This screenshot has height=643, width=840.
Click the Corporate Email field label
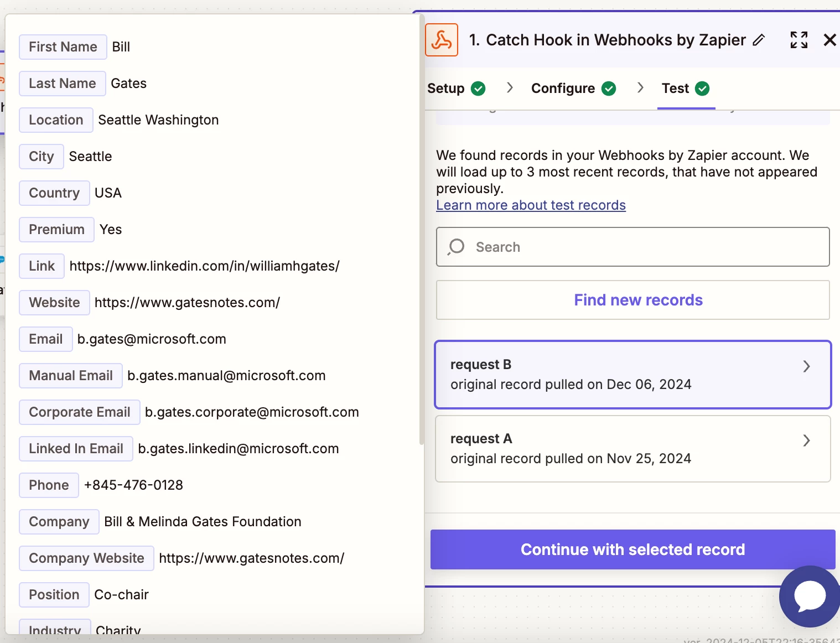pyautogui.click(x=80, y=412)
